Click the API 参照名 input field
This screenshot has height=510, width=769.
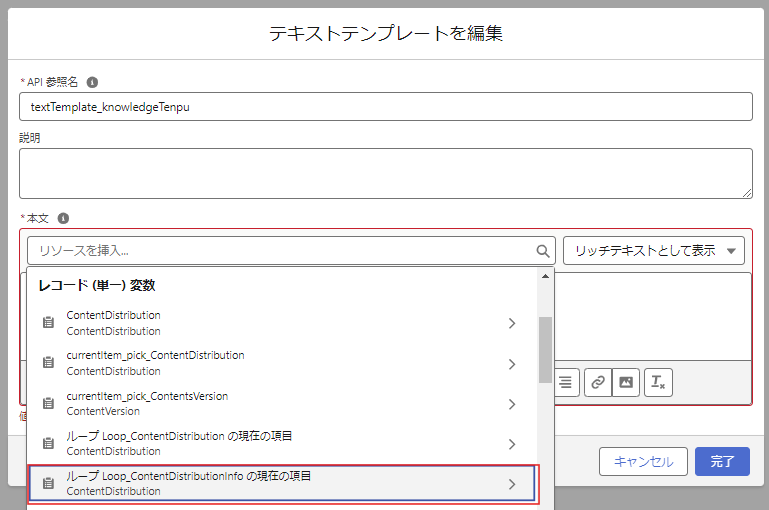tap(385, 107)
